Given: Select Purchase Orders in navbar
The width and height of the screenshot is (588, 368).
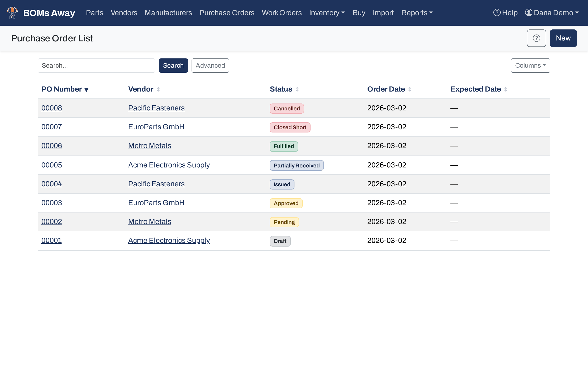Looking at the screenshot, I should coord(227,13).
